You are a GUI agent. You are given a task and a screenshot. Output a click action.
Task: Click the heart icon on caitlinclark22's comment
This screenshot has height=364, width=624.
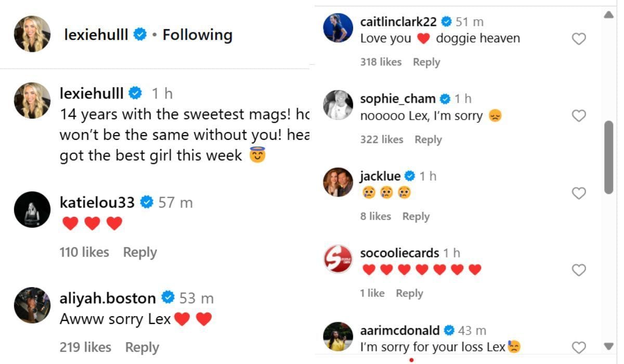578,38
